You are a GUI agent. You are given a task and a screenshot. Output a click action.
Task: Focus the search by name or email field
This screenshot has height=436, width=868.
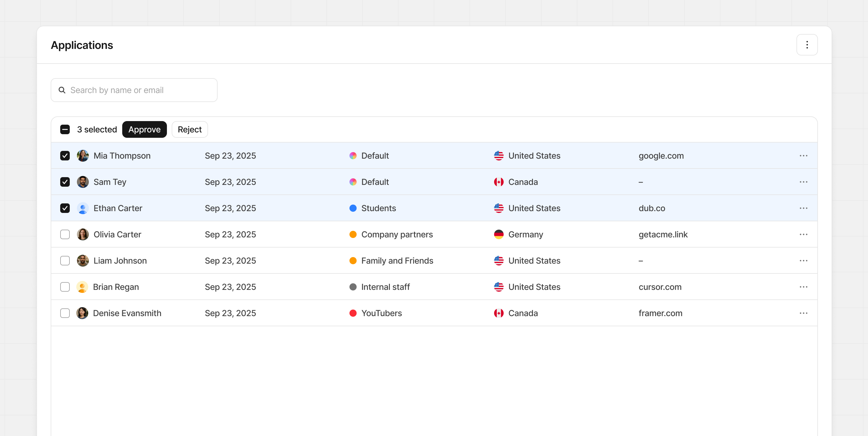point(138,90)
